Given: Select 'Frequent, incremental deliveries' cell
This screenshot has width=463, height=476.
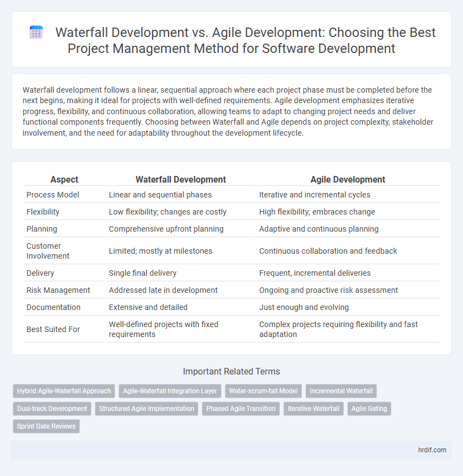Looking at the screenshot, I should click(348, 273).
